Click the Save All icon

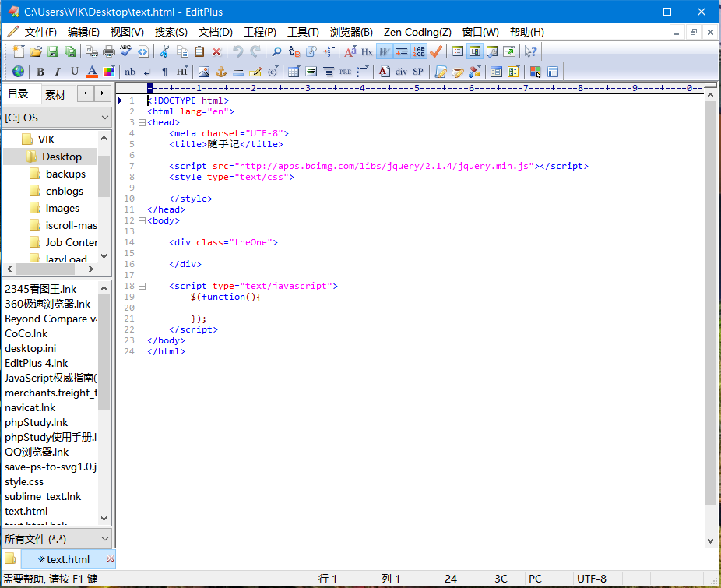click(x=70, y=51)
